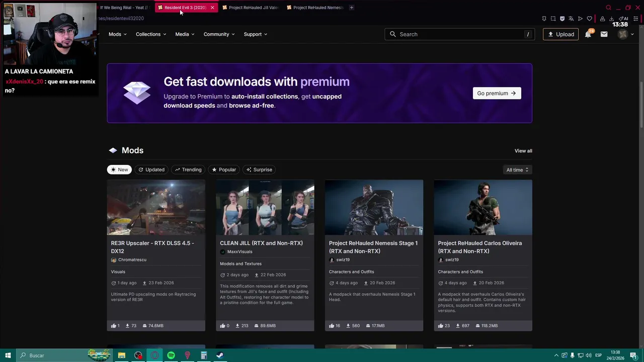Select the Popular filter pill

tap(224, 169)
